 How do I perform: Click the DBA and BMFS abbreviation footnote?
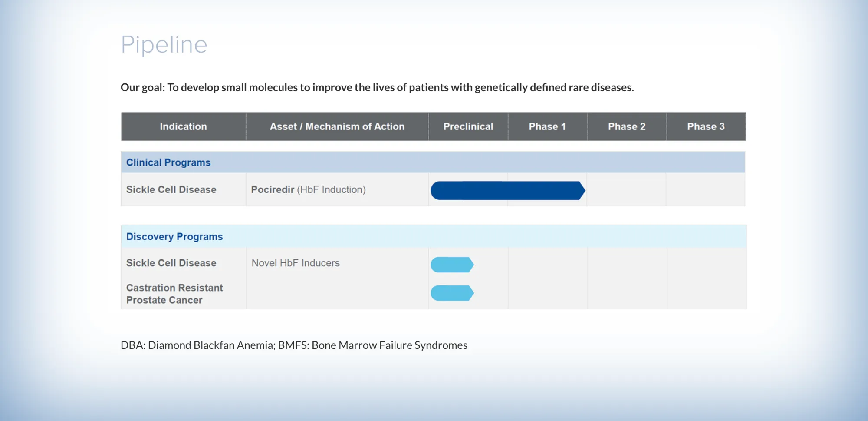click(294, 345)
